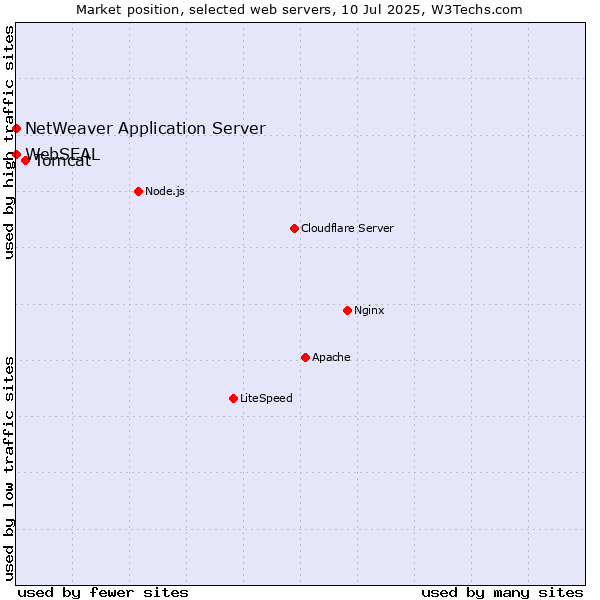Click the "used by high traffic sites" axis label

[9, 142]
